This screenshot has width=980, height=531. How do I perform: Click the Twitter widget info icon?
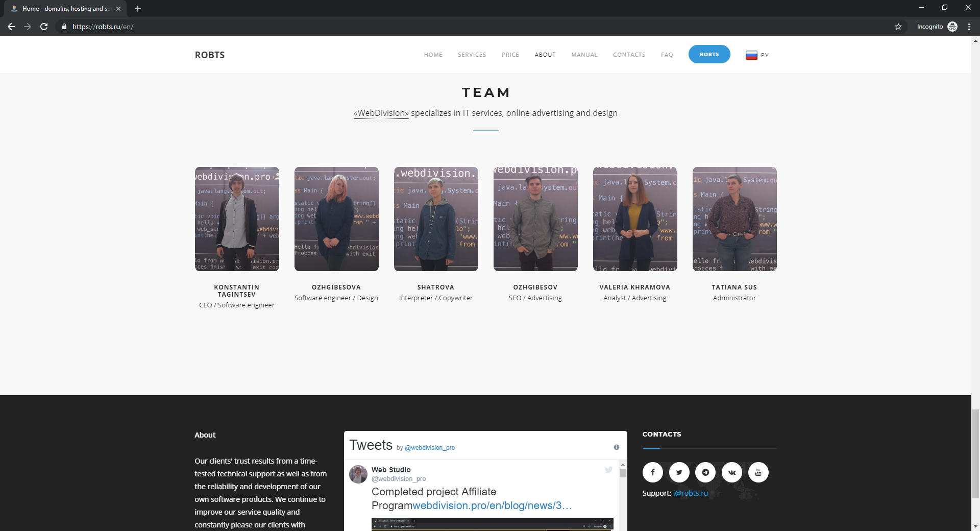pyautogui.click(x=616, y=447)
